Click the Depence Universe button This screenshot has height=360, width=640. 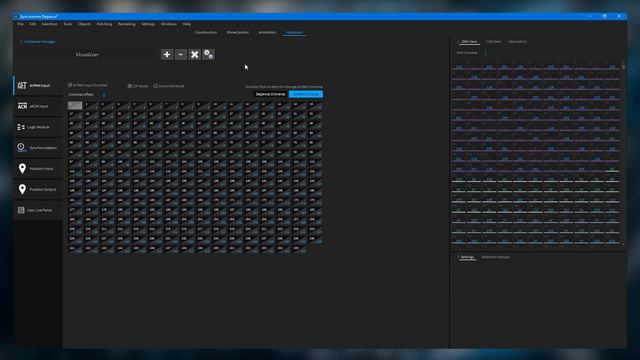(270, 94)
